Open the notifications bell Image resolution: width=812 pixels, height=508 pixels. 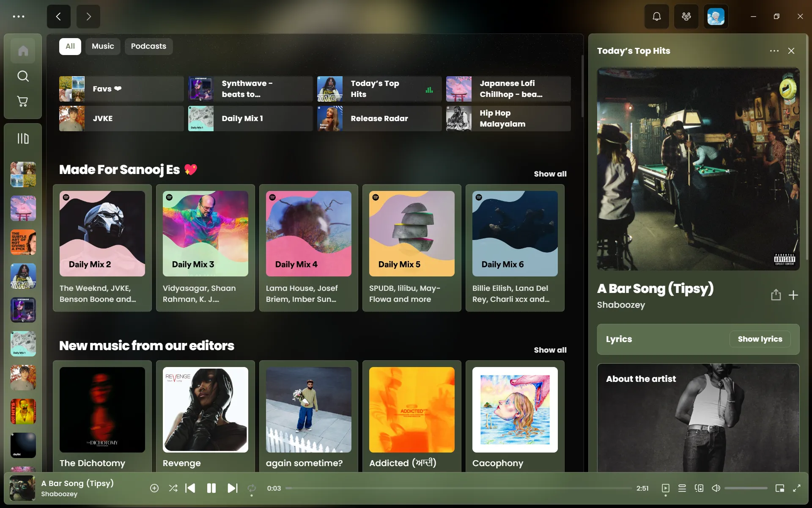656,17
